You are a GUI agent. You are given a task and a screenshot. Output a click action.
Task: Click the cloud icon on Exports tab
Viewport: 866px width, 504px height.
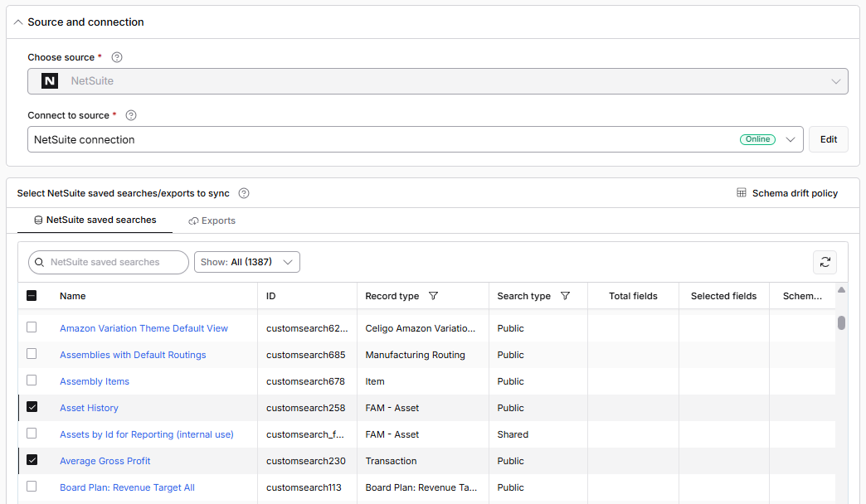click(193, 220)
